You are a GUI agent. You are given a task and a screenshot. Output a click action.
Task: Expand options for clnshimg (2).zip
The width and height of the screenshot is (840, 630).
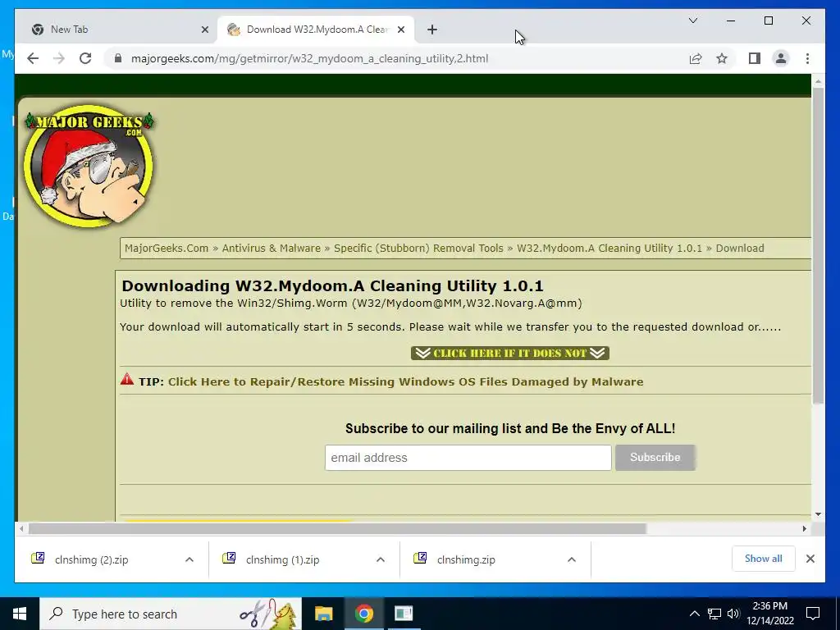(x=189, y=559)
